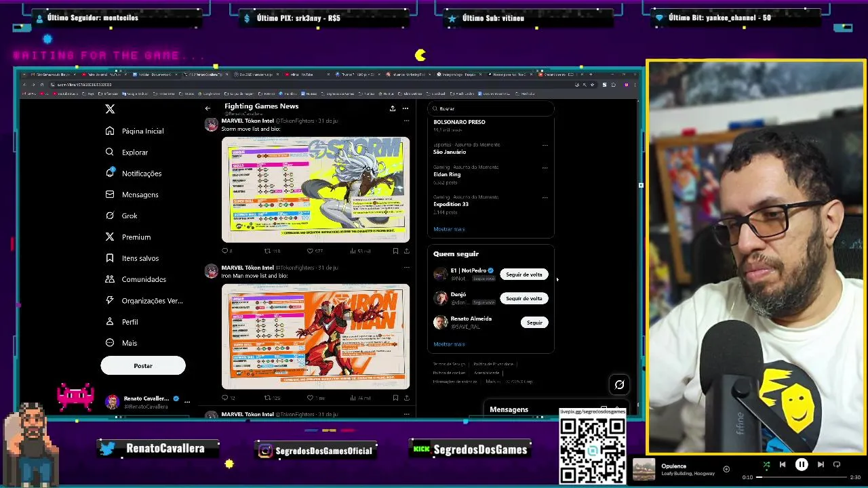Viewport: 868px width, 488px height.
Task: Bookmark the Storm move list post
Action: [x=395, y=251]
